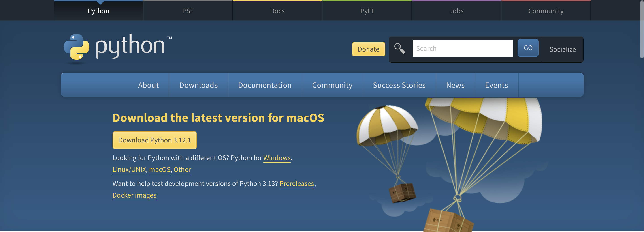Open the About menu
Screen dimensions: 644x232
(148, 85)
